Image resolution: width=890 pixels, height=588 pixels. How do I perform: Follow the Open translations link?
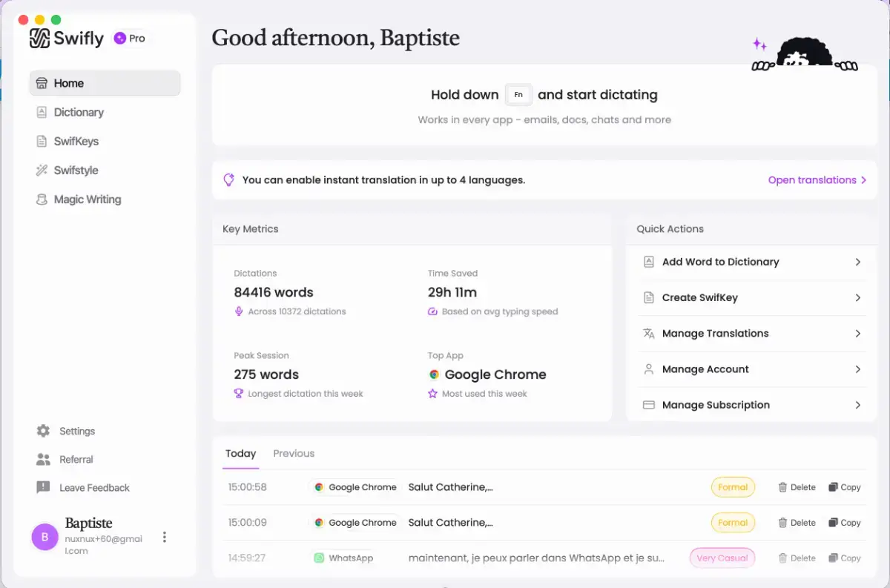click(817, 180)
